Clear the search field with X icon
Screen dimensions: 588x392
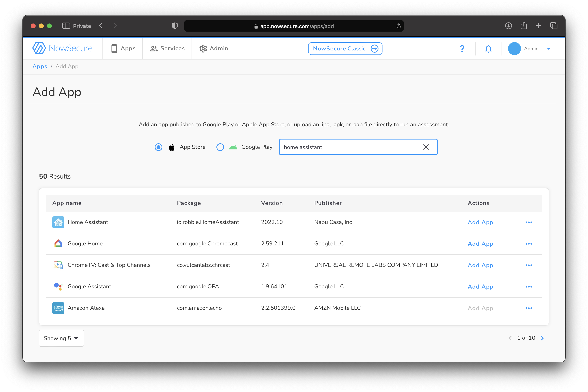coord(426,147)
